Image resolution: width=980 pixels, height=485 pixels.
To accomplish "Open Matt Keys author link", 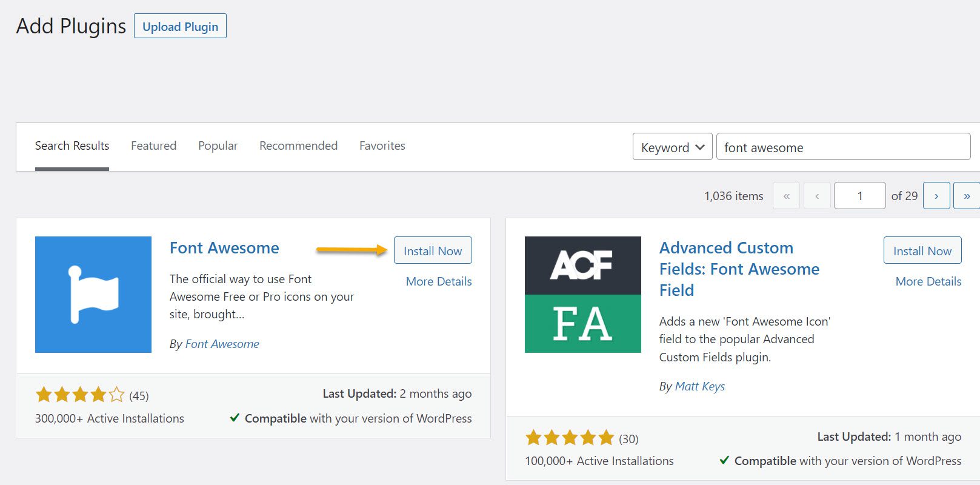I will pos(699,386).
